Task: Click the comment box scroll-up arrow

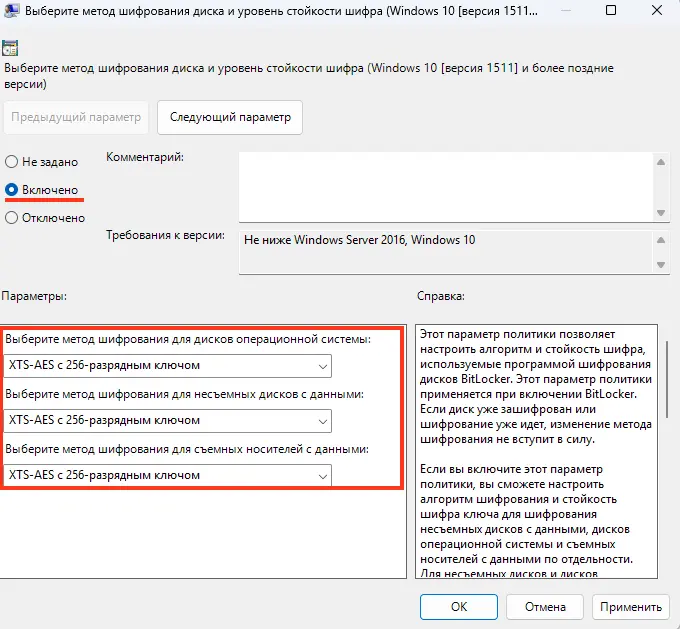Action: (x=659, y=161)
